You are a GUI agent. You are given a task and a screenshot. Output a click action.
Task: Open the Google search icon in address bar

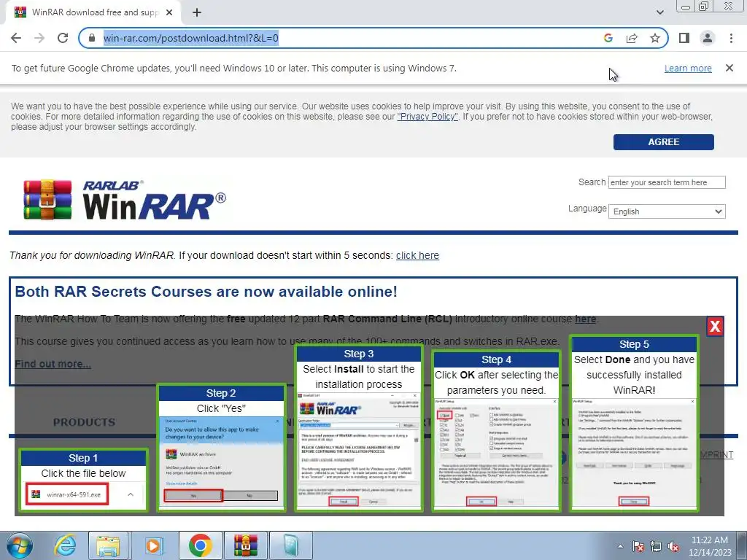pyautogui.click(x=608, y=38)
